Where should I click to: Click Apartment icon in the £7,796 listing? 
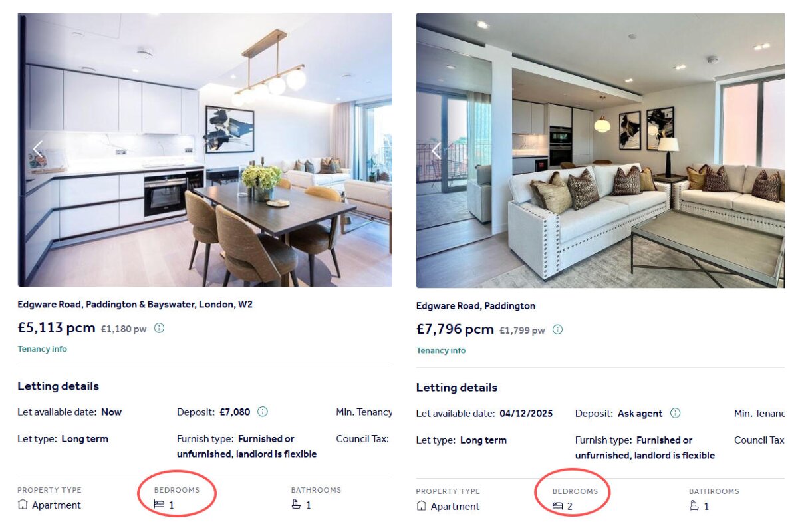tap(421, 506)
